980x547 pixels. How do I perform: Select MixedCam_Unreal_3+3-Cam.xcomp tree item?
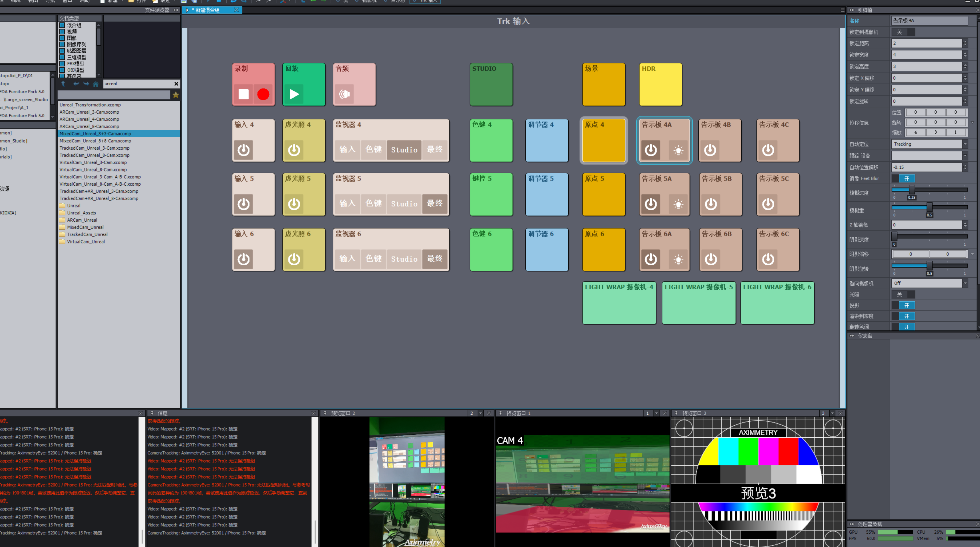(x=95, y=133)
